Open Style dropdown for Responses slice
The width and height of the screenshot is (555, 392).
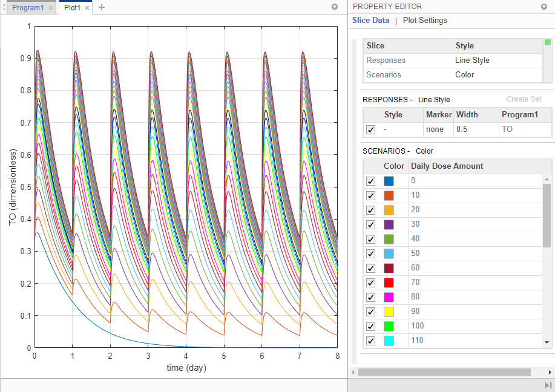click(472, 60)
